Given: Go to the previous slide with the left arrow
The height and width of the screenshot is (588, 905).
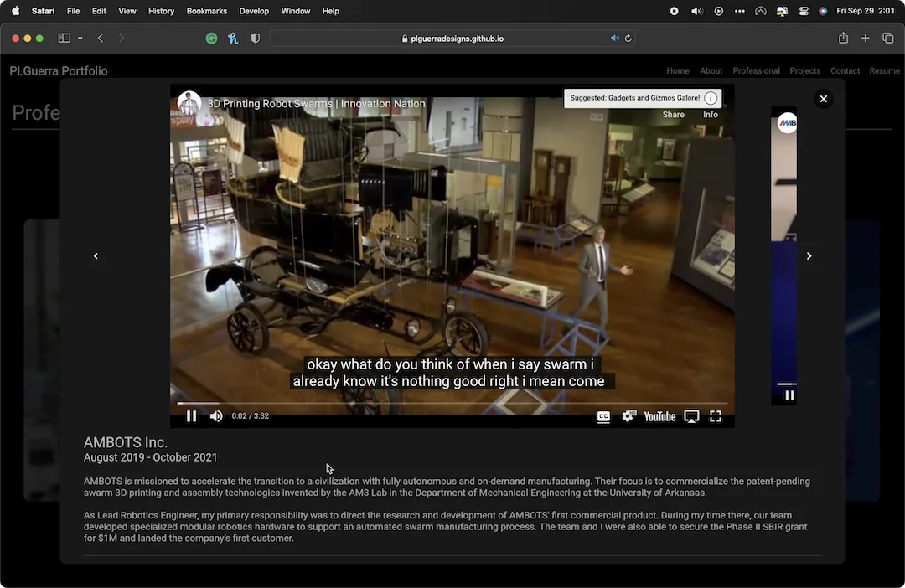Looking at the screenshot, I should coord(96,255).
